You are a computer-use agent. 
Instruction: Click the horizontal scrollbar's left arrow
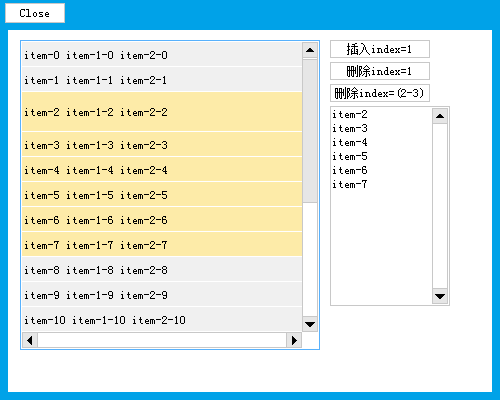pyautogui.click(x=30, y=340)
